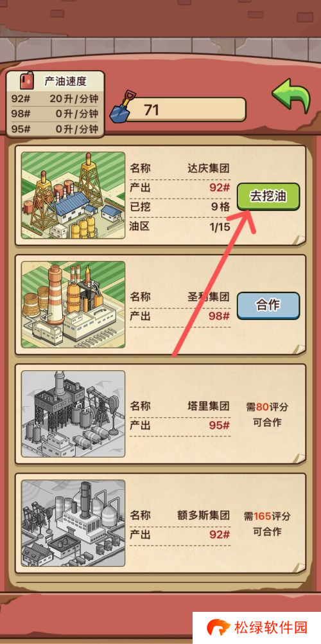This screenshot has width=321, height=644.
Task: Tap the shovel count field showing 71
Action: pyautogui.click(x=185, y=110)
